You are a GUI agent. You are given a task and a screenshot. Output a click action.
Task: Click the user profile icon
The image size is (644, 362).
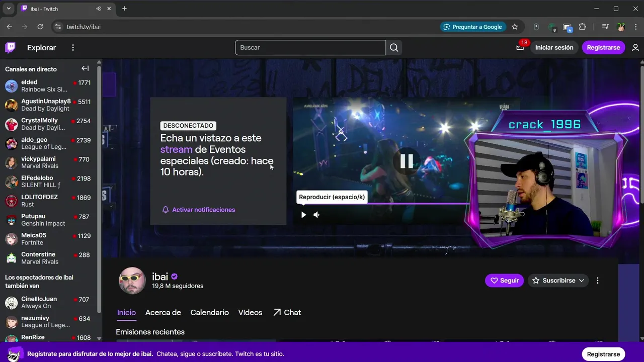(x=635, y=48)
